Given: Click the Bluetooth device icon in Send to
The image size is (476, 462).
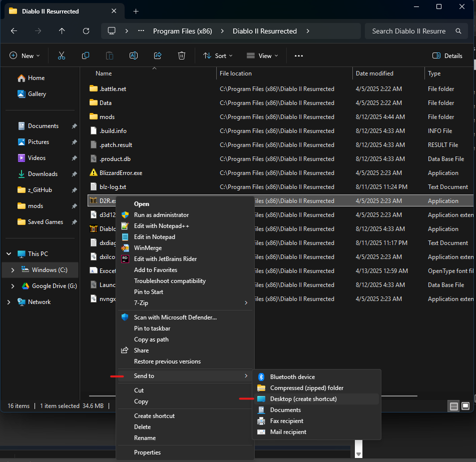Looking at the screenshot, I should point(261,377).
